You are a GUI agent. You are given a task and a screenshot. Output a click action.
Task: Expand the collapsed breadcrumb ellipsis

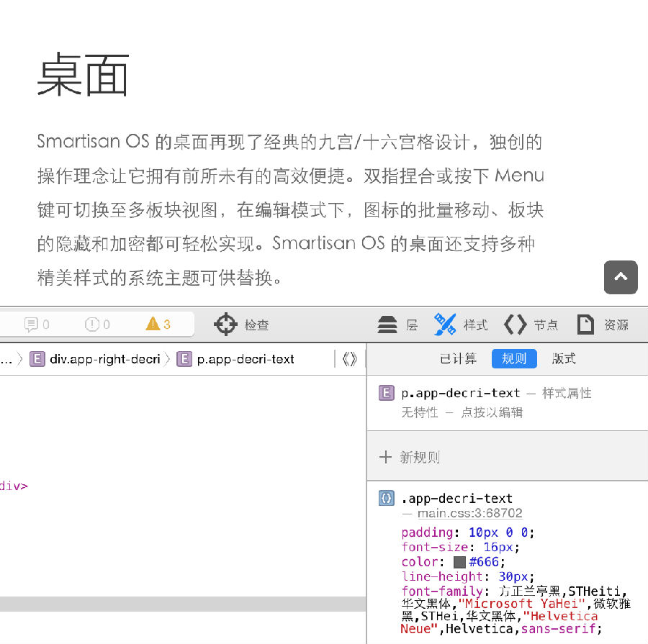[x=6, y=358]
